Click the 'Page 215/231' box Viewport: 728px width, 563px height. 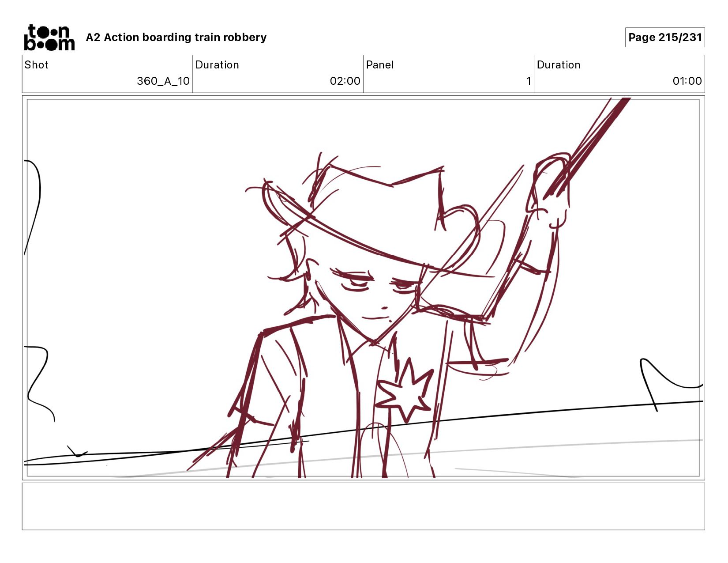pos(665,38)
